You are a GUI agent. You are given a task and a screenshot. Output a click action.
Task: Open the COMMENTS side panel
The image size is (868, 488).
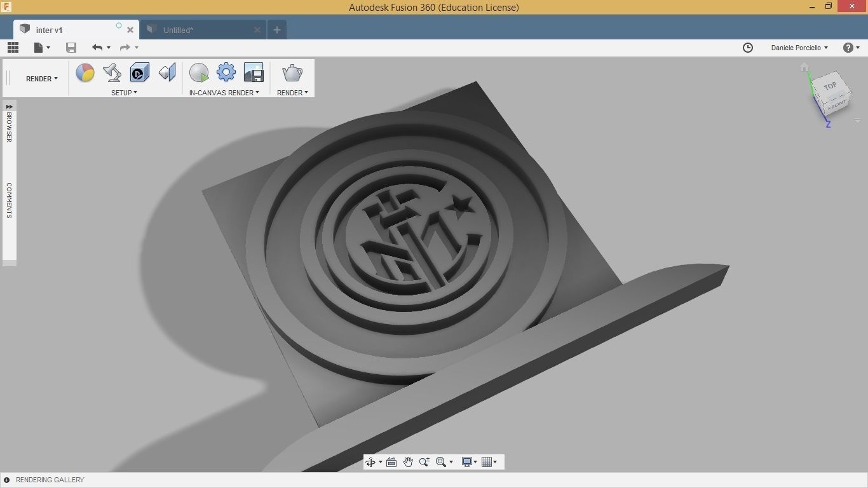click(x=10, y=201)
